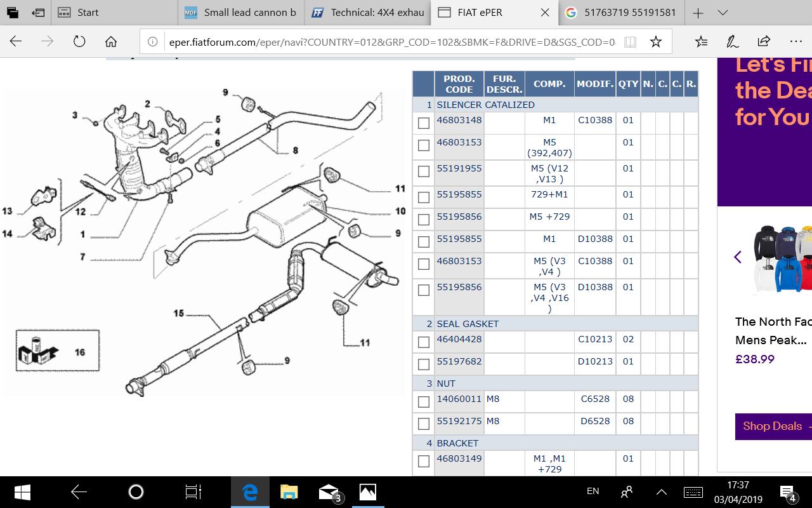Screen dimensions: 812x508
Task: Tick checkbox for 55195856 M5 +729
Action: pos(424,220)
